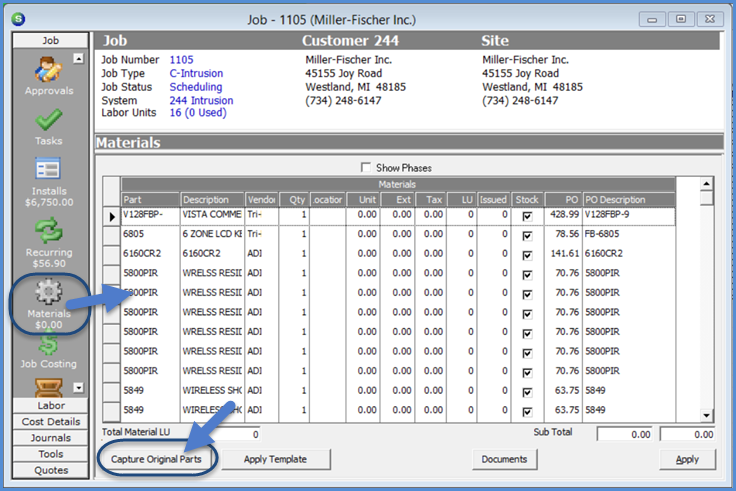Click the 16 (0 Used) labor units value
The width and height of the screenshot is (736, 491).
198,113
